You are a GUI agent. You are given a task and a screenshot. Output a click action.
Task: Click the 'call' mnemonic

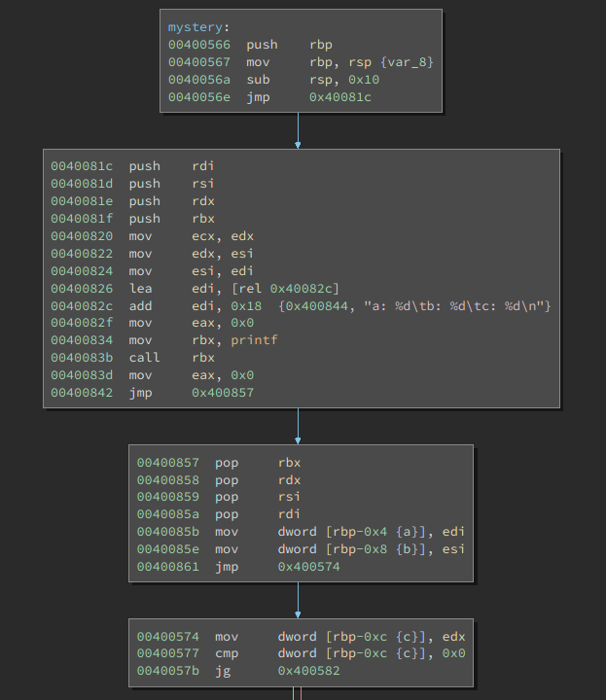(x=144, y=358)
